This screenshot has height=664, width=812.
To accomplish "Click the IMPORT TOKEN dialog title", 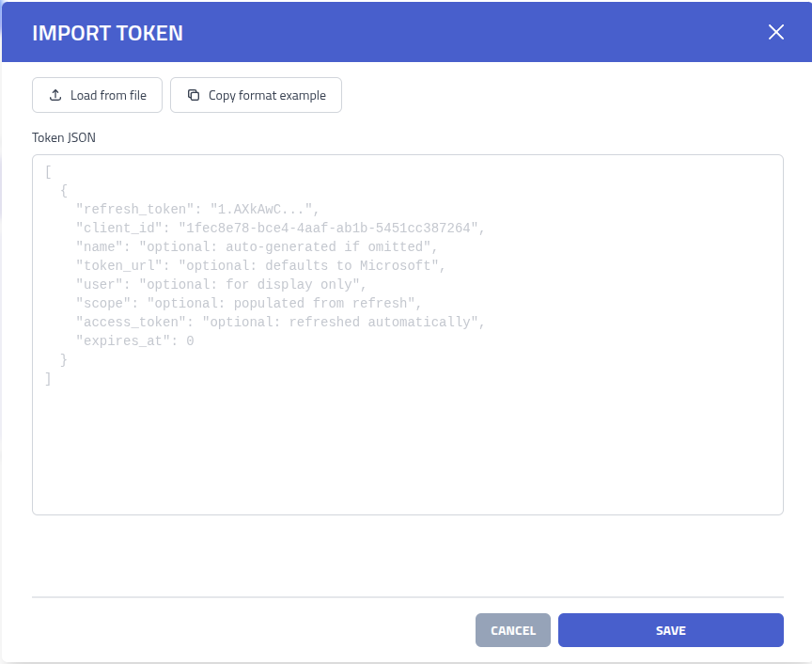I will click(107, 32).
